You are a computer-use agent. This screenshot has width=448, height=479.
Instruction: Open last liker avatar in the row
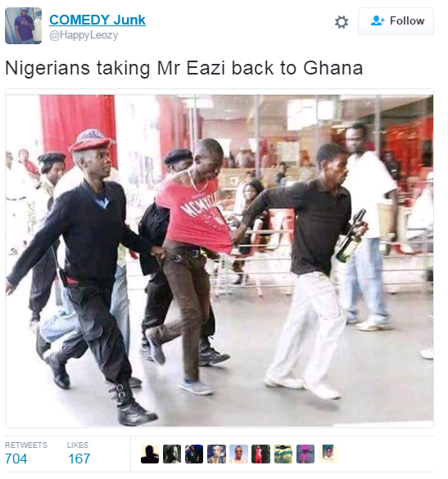click(x=328, y=454)
